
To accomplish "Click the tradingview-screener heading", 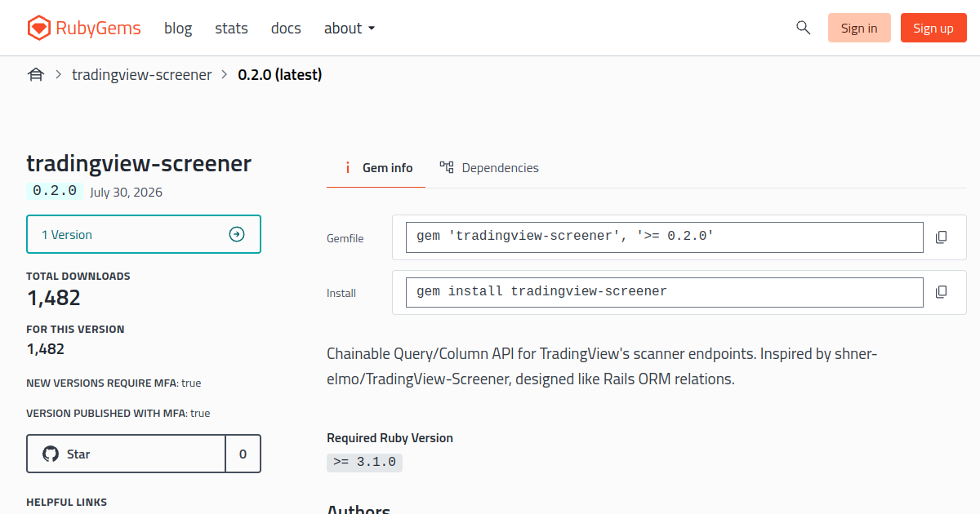I will click(139, 163).
